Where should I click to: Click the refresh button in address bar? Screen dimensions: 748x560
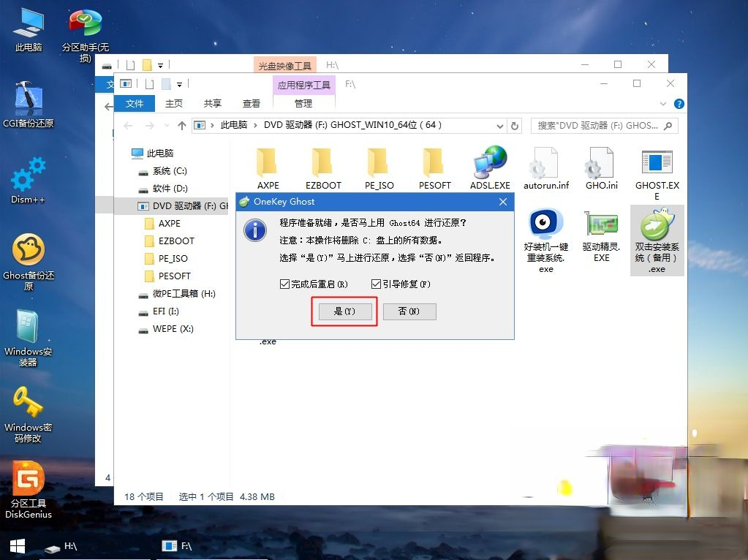(514, 126)
